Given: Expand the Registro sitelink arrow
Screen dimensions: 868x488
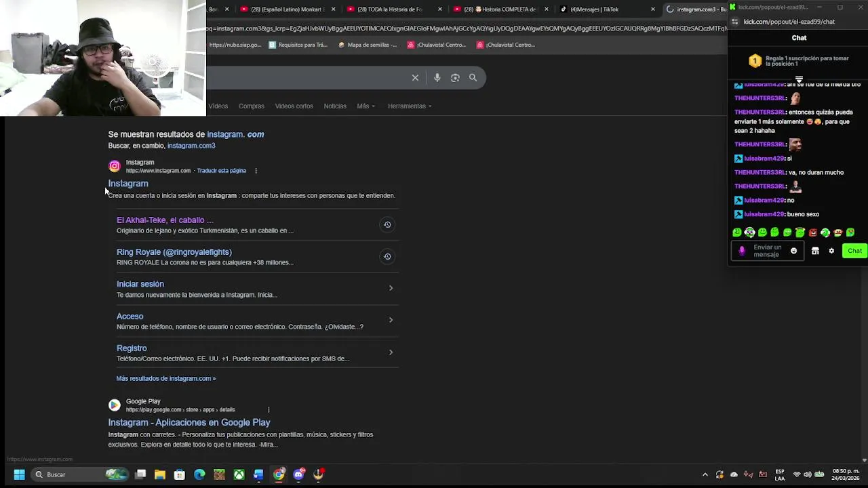Looking at the screenshot, I should 391,352.
